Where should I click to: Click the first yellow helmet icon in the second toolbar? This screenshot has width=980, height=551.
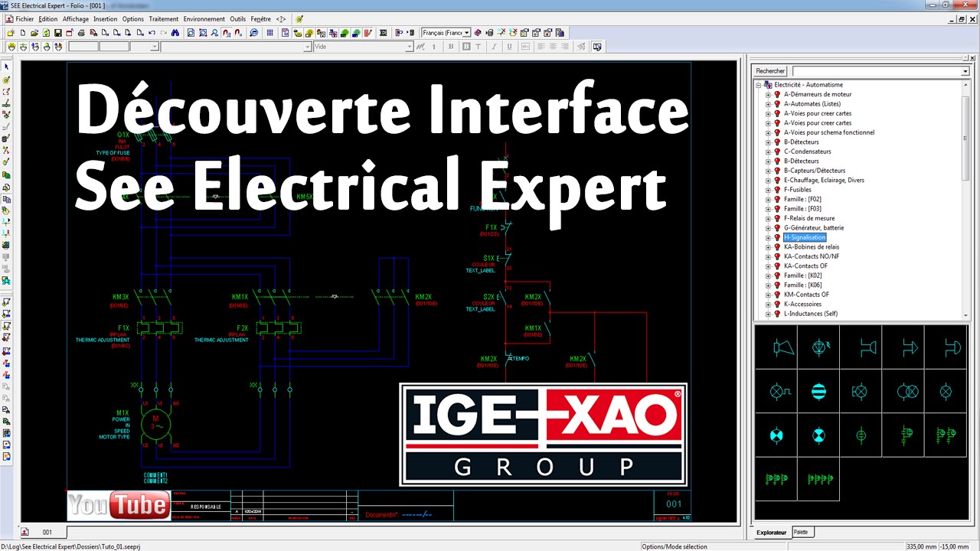pyautogui.click(x=11, y=47)
